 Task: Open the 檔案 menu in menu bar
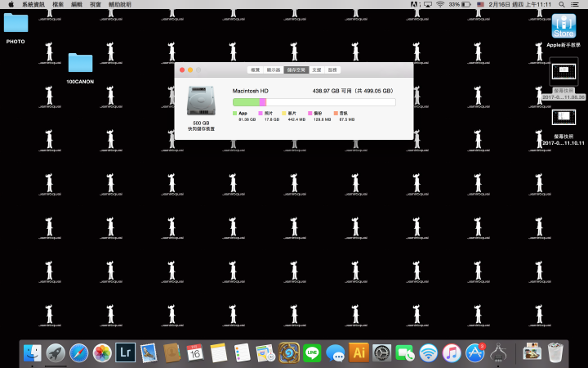pos(58,4)
